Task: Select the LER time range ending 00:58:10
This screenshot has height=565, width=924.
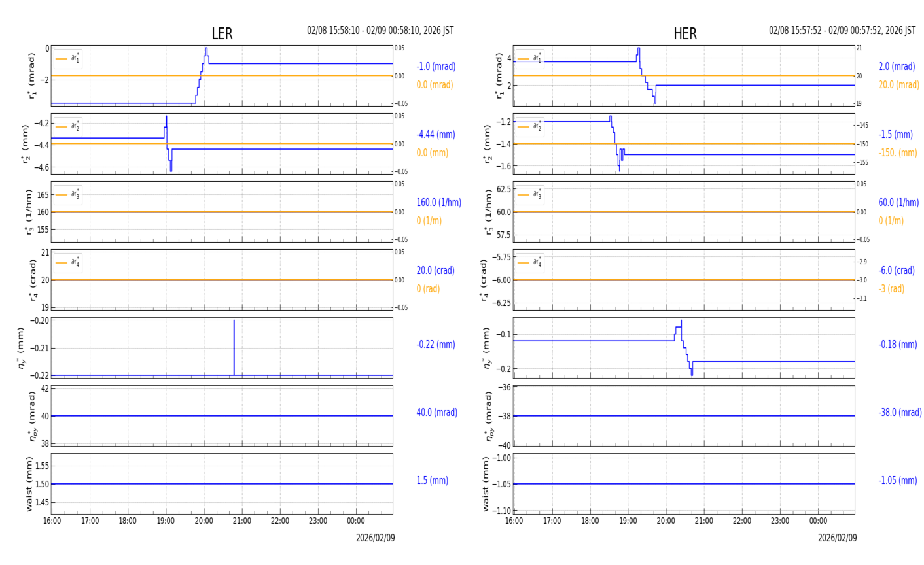Action: 380,31
